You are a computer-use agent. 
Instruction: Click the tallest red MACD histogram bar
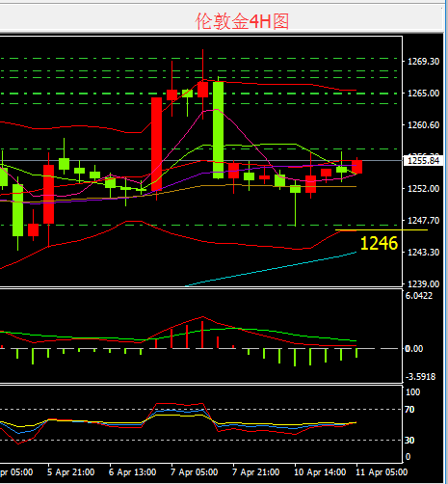(202, 335)
